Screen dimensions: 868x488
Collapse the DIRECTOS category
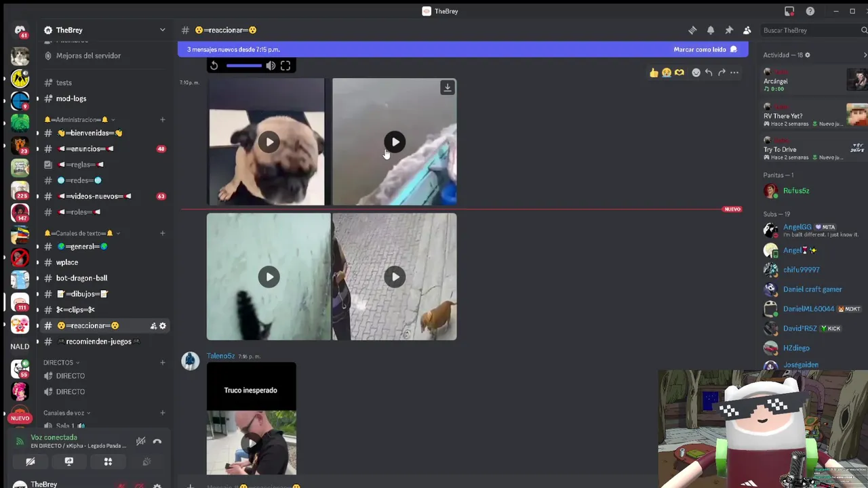point(62,363)
